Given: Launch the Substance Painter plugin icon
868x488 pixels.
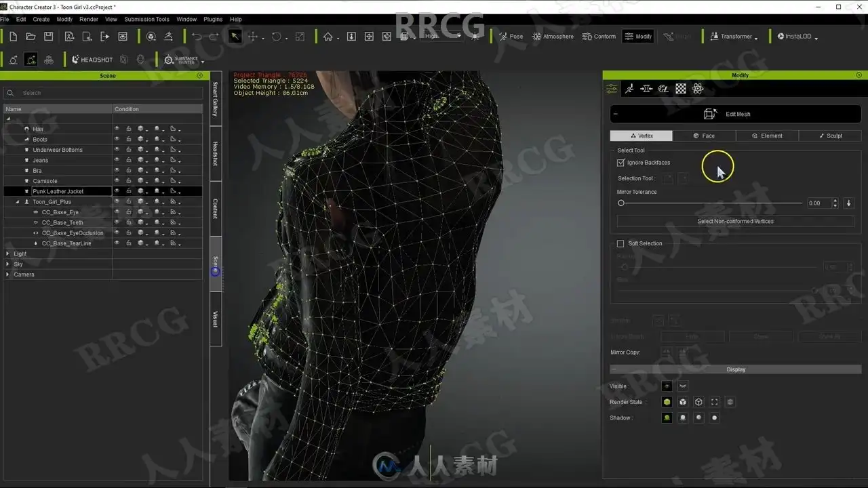Looking at the screenshot, I should click(181, 60).
